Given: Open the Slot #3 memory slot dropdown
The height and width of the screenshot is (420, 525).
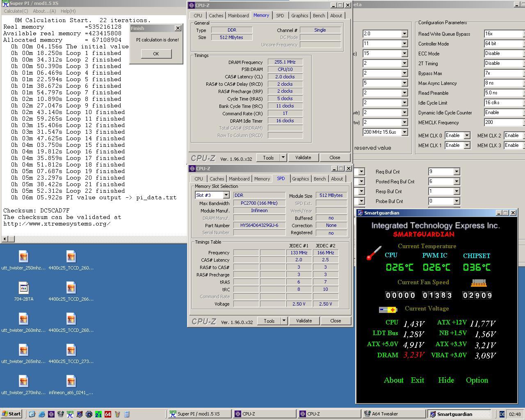Looking at the screenshot, I should 226,195.
